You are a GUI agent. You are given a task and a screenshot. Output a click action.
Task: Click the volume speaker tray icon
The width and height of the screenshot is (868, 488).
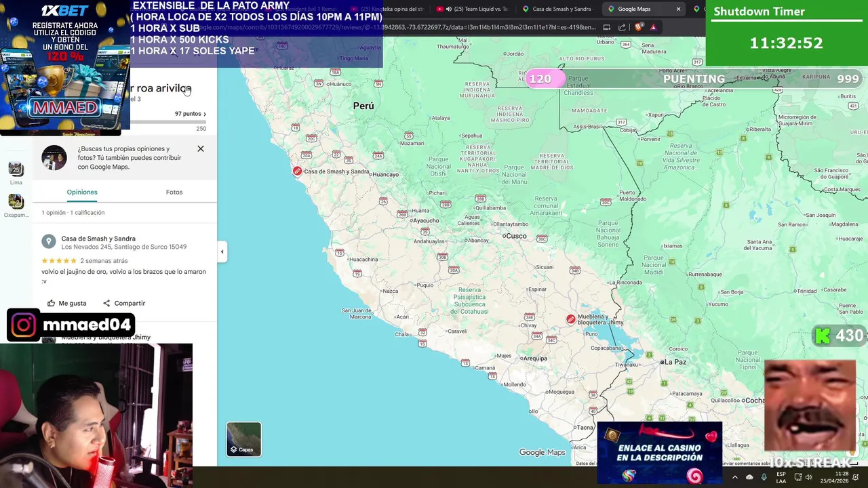808,477
